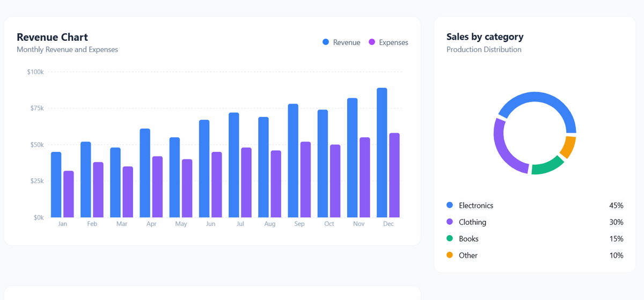Image resolution: width=644 pixels, height=300 pixels.
Task: Click the 15% Books value
Action: pyautogui.click(x=616, y=239)
